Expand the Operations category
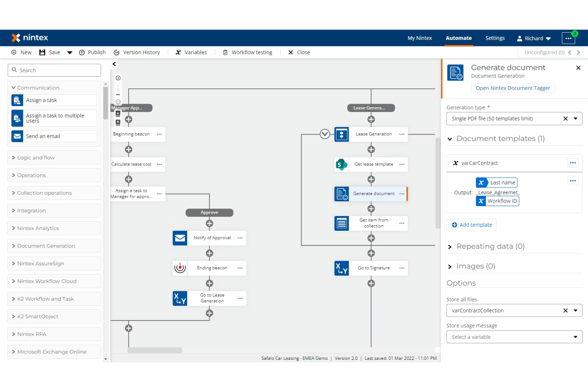The width and height of the screenshot is (588, 392). point(54,175)
